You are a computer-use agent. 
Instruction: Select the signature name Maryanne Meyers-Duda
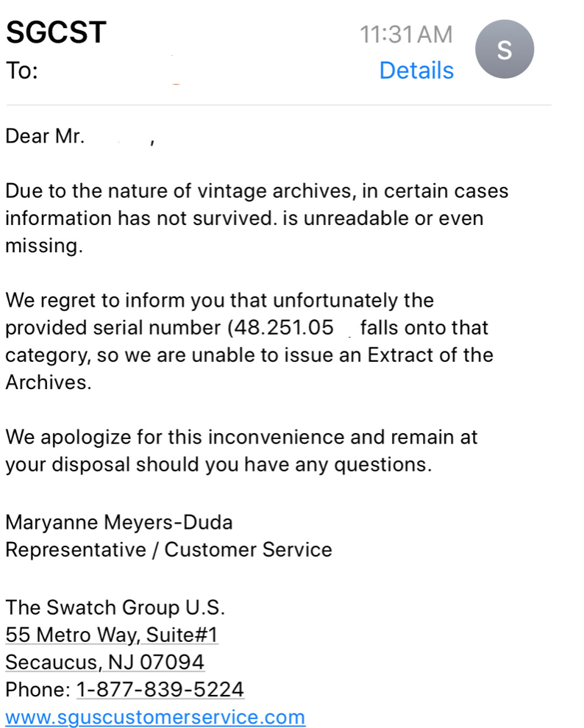118,521
